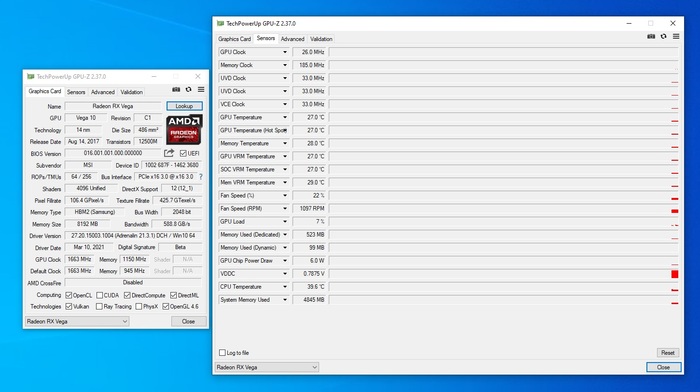Switch to Sensors tab in small Graphics Card window
Screen dimensions: 700x392
(x=76, y=92)
